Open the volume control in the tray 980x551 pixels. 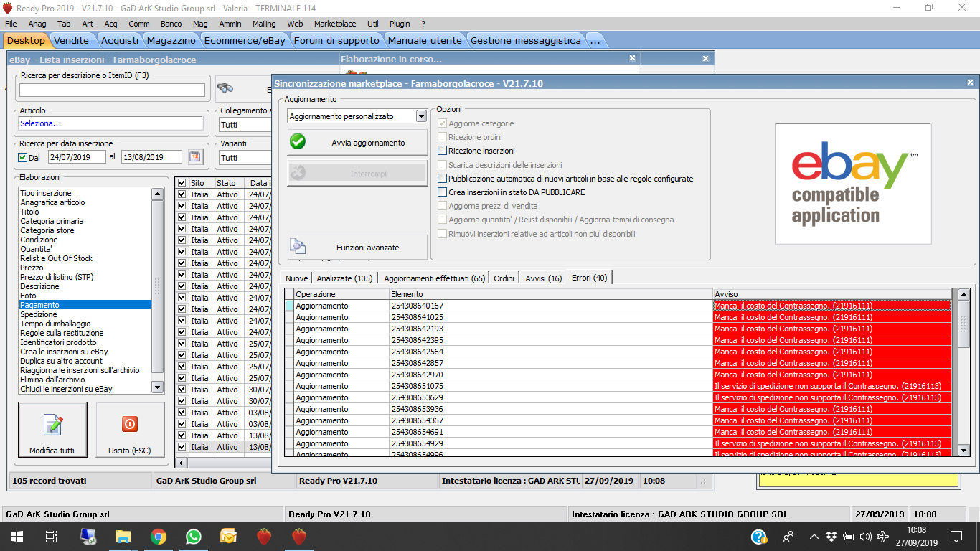click(x=866, y=536)
